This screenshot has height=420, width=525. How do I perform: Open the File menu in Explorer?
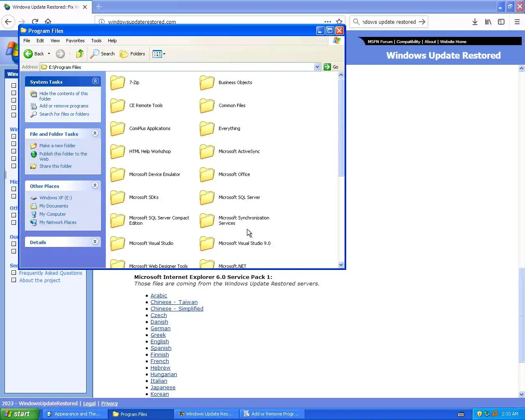coord(27,41)
